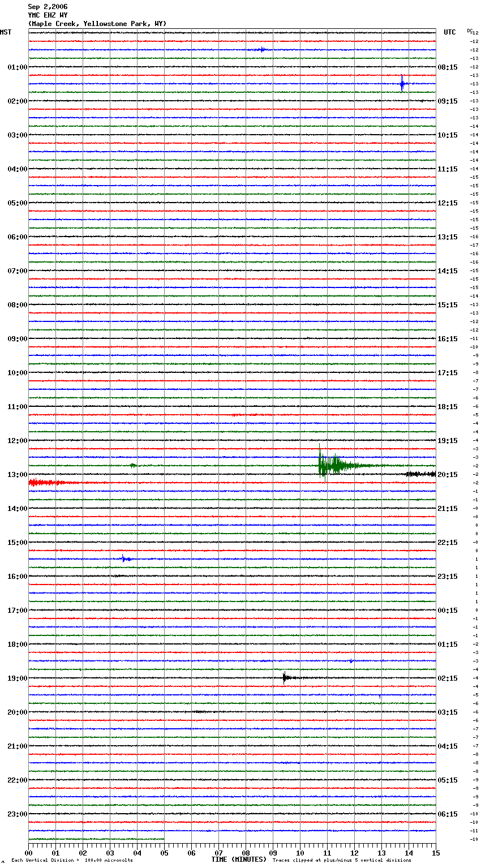This screenshot has height=868, width=481.
Task: Click the 11:15 UTC time label
Action: click(448, 169)
